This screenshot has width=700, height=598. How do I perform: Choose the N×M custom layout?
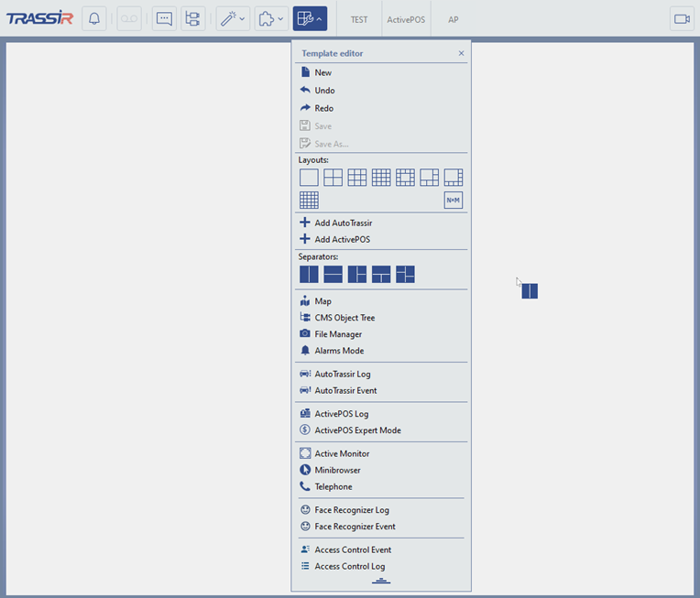pos(454,201)
